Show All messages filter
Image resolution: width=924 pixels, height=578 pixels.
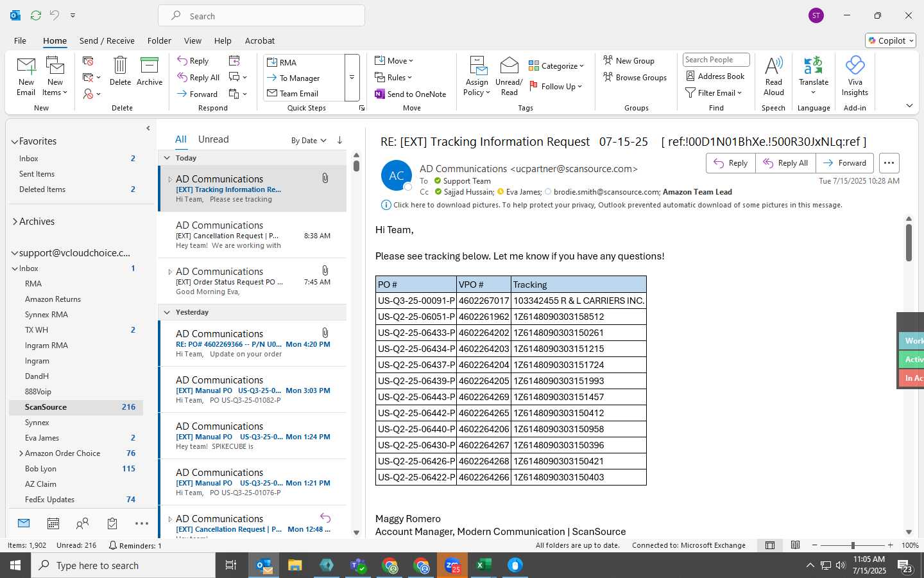(181, 139)
